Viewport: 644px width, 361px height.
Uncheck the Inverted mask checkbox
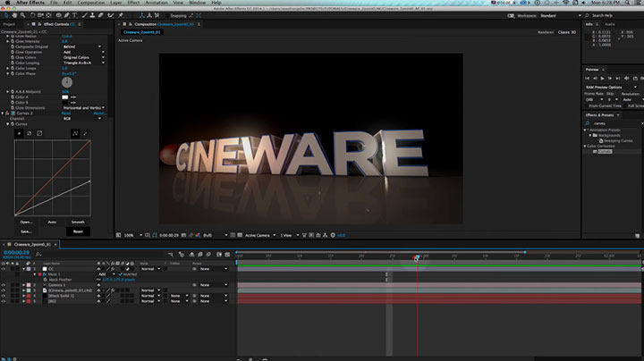[x=121, y=274]
